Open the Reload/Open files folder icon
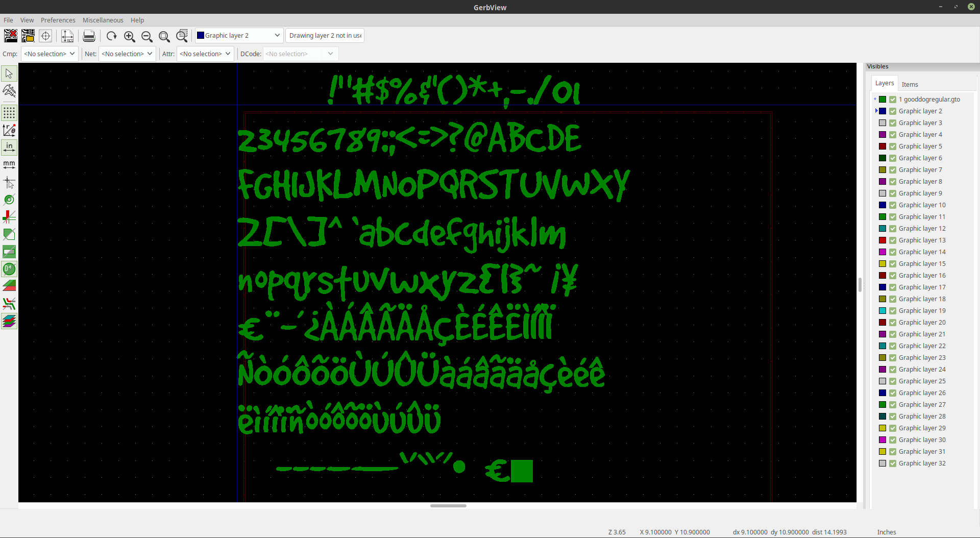This screenshot has height=538, width=980. (x=28, y=36)
